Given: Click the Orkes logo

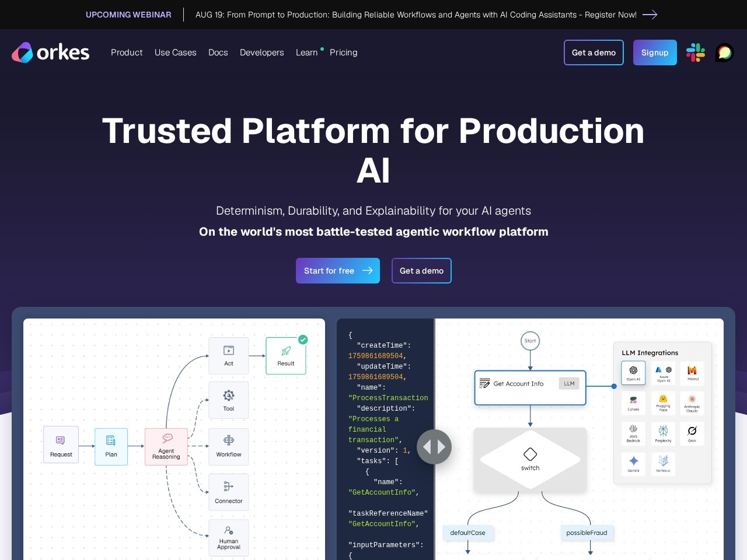Looking at the screenshot, I should pyautogui.click(x=51, y=52).
